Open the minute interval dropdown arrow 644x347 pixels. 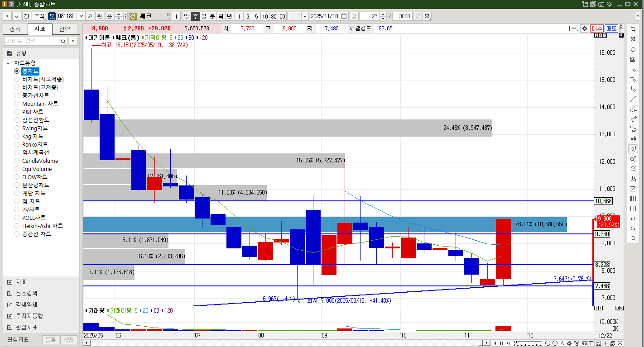click(x=304, y=16)
